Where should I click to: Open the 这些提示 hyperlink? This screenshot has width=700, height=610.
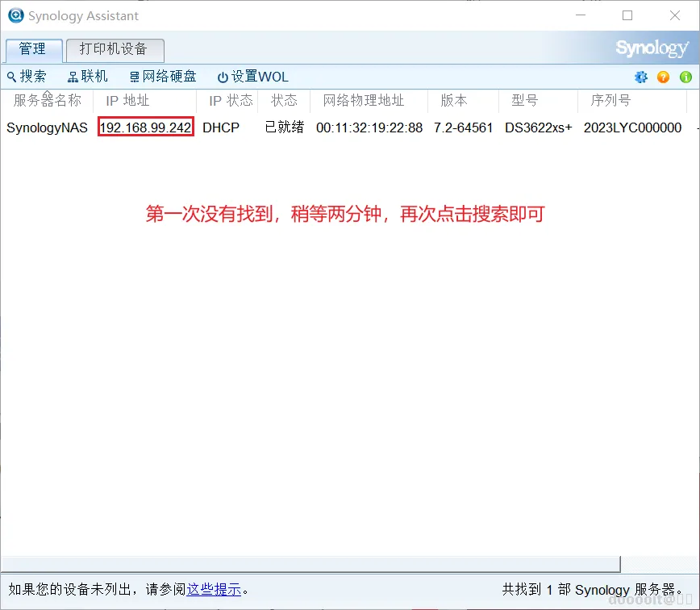[x=214, y=589]
